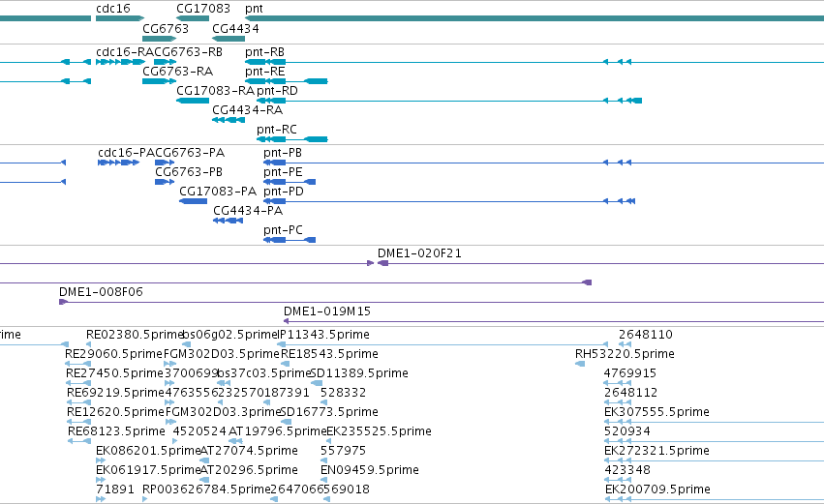Open EST entry 2648110
The image size is (824, 504).
pyautogui.click(x=646, y=335)
